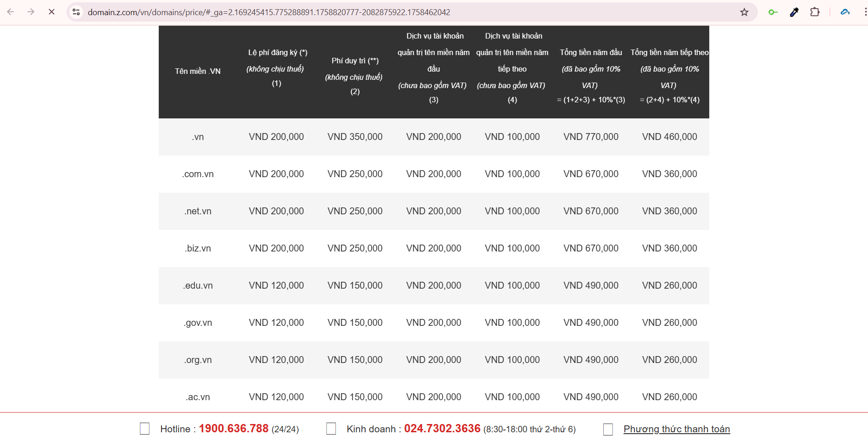This screenshot has width=868, height=441.
Task: Click the icon box beside Hotline
Action: point(145,429)
